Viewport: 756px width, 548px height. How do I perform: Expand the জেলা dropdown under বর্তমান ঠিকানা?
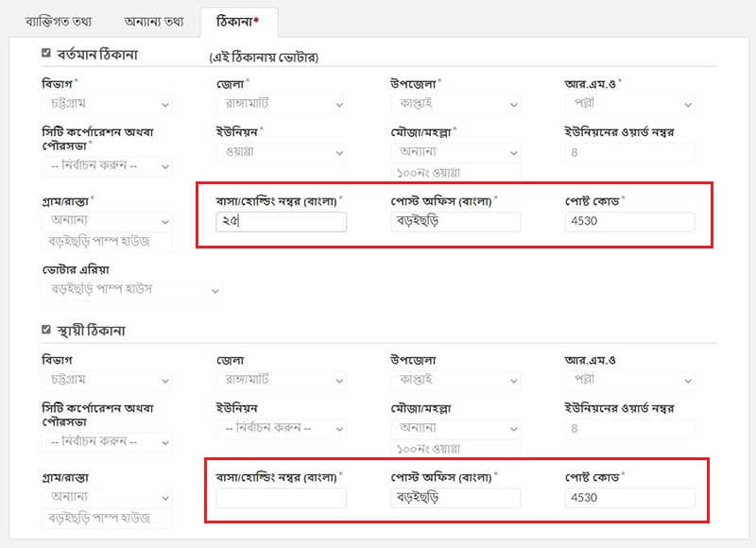pos(281,104)
